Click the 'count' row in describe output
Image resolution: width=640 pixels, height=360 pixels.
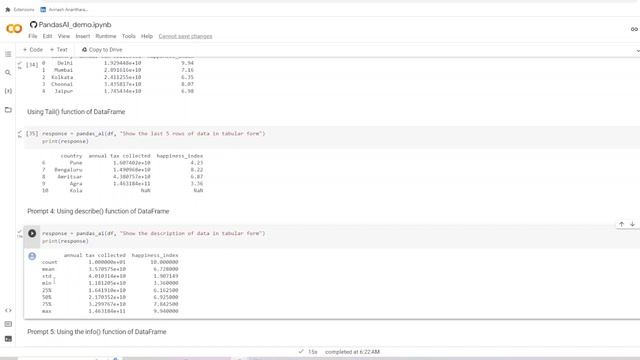click(x=110, y=262)
